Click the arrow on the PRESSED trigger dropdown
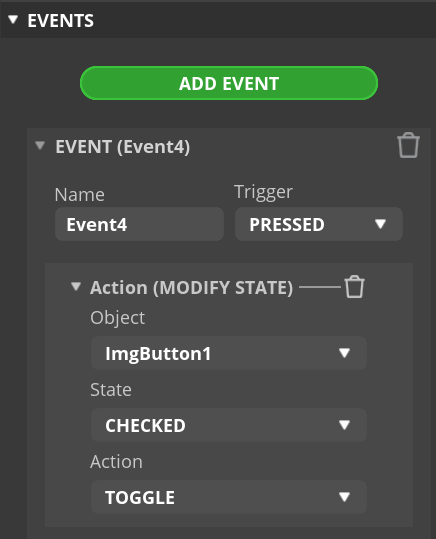The width and height of the screenshot is (436, 539). [380, 224]
